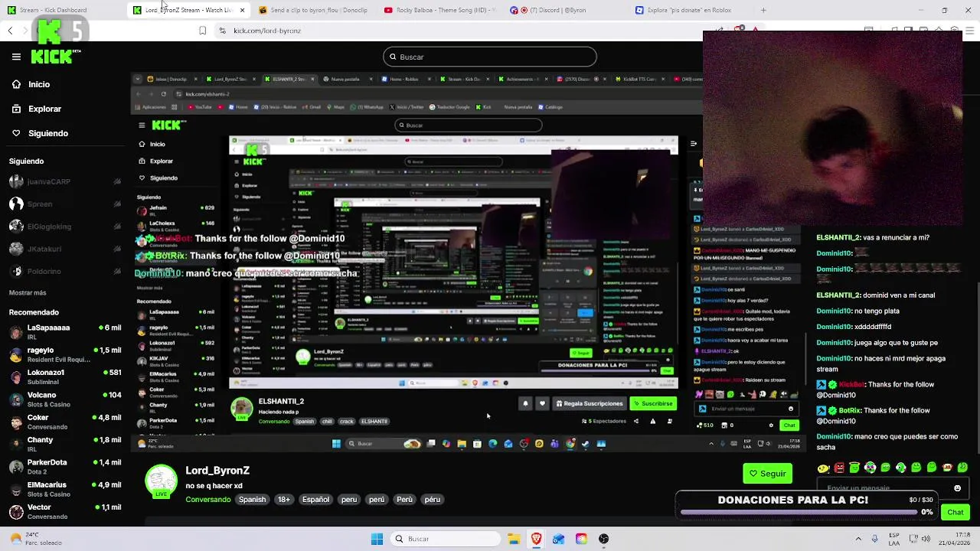
Task: Click the Suscribirse button in the nested stream
Action: pos(653,403)
